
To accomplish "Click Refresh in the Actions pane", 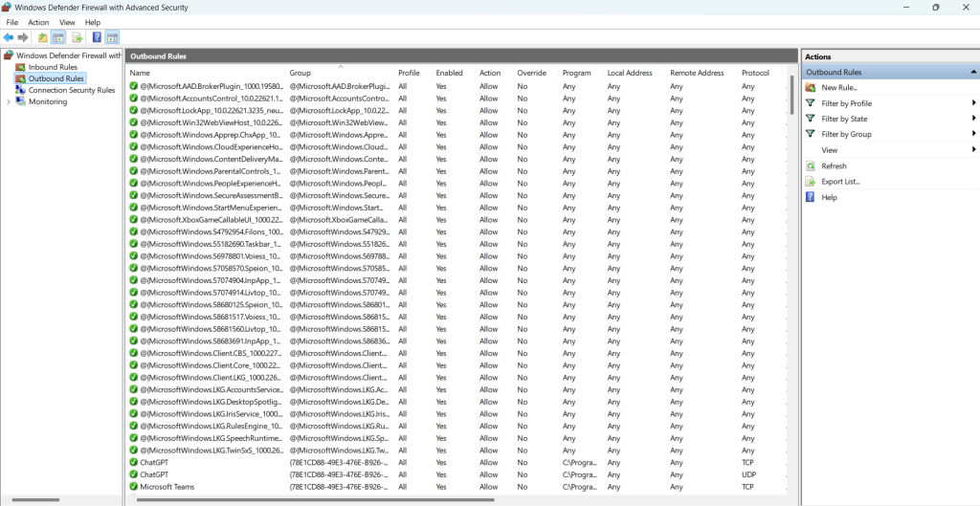I will [834, 166].
